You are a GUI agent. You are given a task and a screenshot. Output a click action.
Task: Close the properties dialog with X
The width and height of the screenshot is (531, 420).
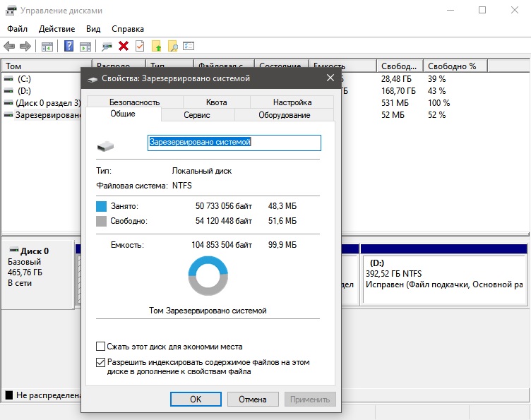tap(330, 78)
